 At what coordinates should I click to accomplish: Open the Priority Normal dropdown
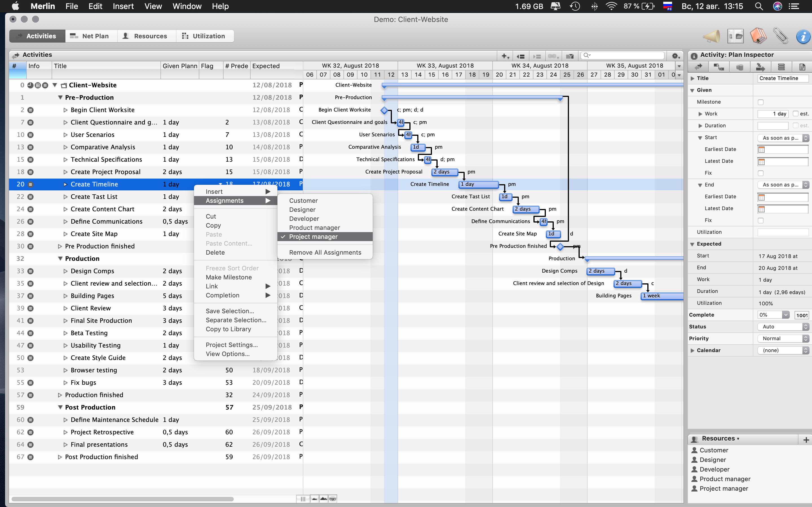pos(783,338)
